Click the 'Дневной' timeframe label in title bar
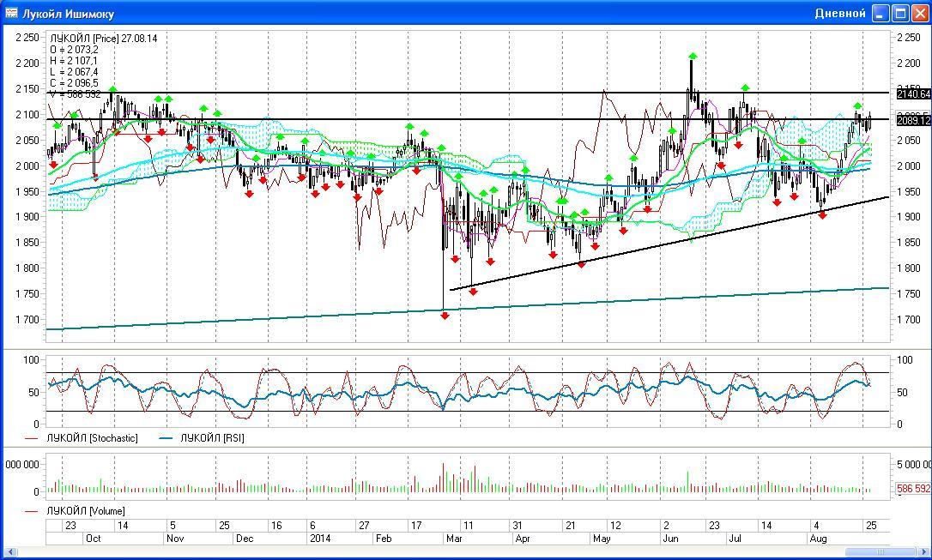 point(840,13)
